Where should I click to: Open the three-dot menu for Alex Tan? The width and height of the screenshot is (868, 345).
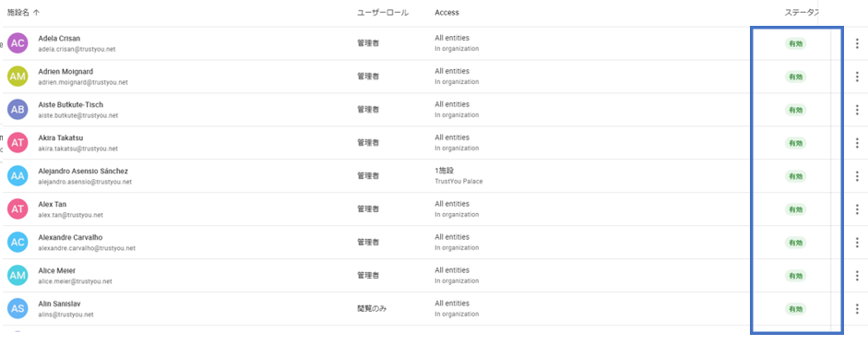857,209
